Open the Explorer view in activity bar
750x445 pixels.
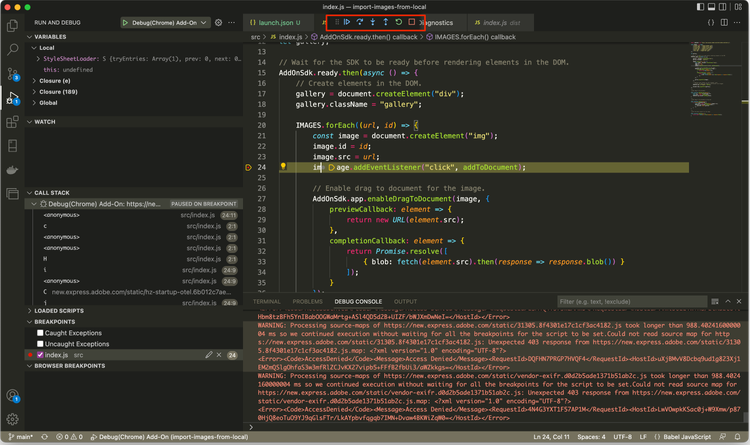click(x=12, y=25)
